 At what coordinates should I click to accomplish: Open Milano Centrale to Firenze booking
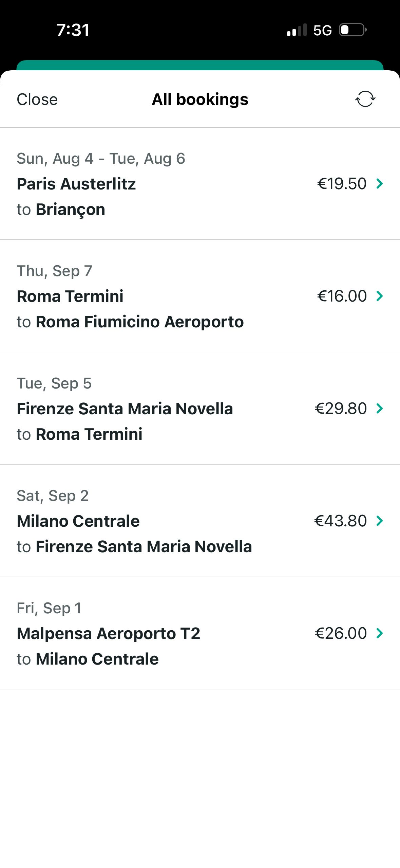(x=200, y=521)
